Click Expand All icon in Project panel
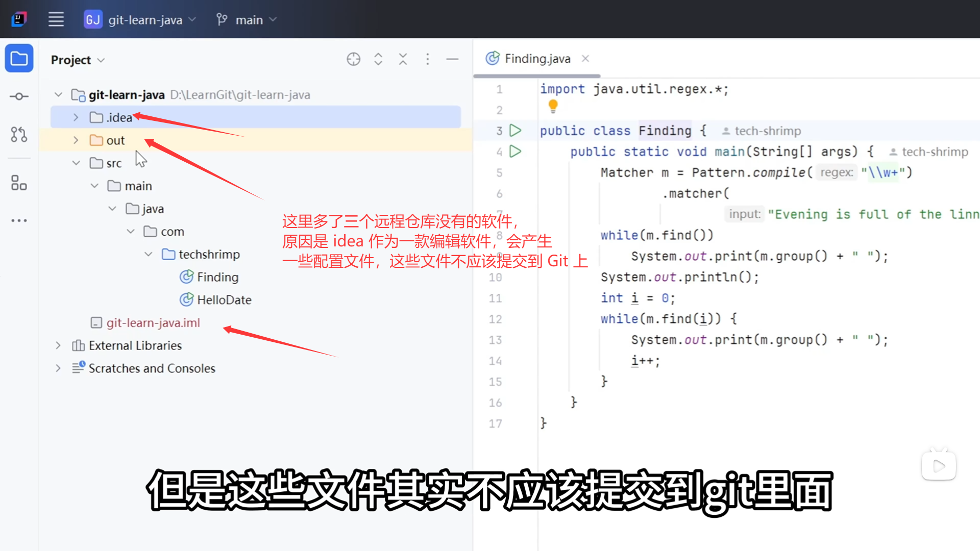980x551 pixels. 378,59
